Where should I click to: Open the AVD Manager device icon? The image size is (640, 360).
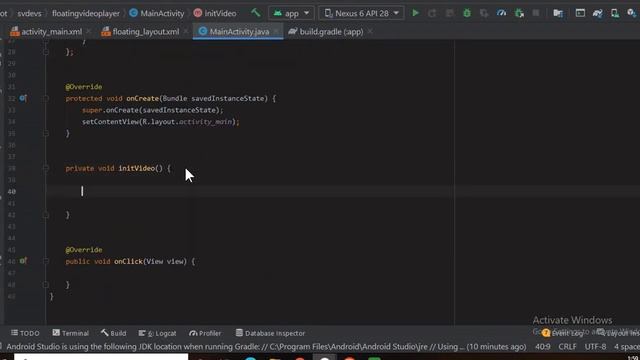point(615,13)
